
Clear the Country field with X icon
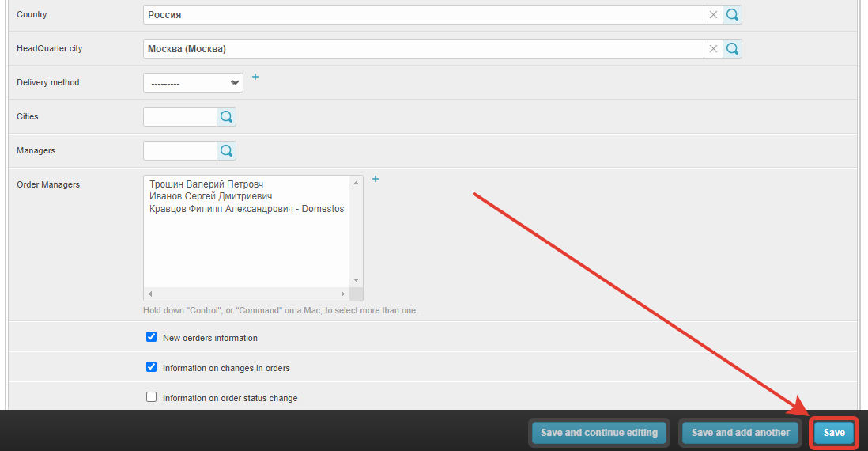713,14
